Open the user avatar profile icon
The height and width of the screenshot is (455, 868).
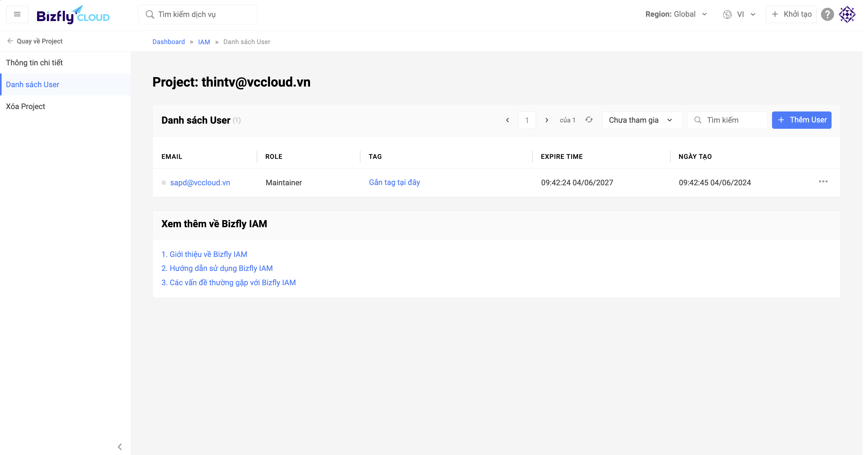tap(847, 15)
